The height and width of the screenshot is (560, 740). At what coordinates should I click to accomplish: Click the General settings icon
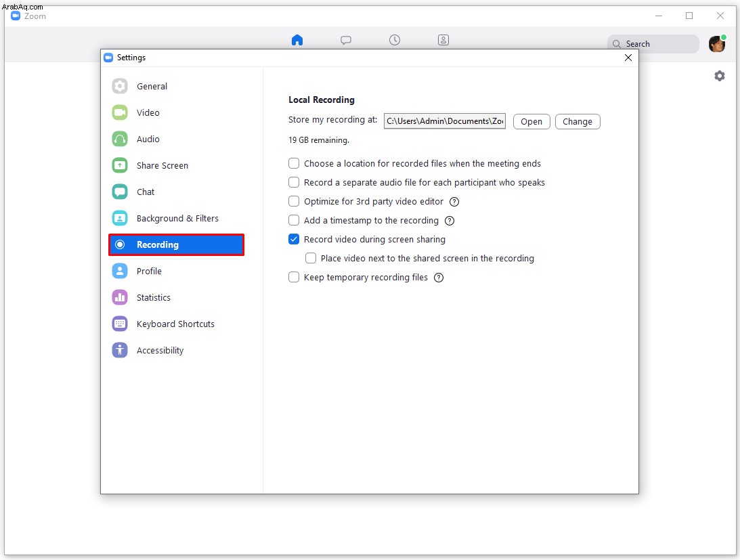coord(120,86)
